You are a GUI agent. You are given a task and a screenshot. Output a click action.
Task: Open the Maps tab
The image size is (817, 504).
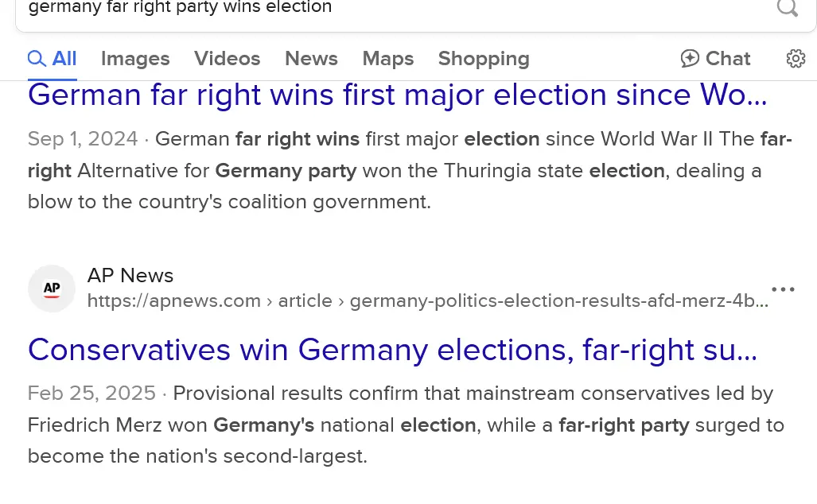coord(387,59)
